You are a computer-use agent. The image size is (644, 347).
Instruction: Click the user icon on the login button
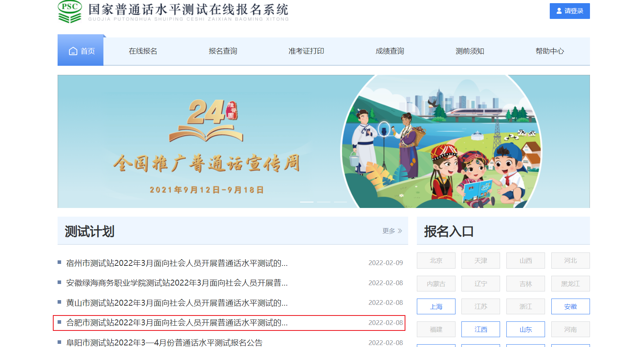tap(559, 11)
